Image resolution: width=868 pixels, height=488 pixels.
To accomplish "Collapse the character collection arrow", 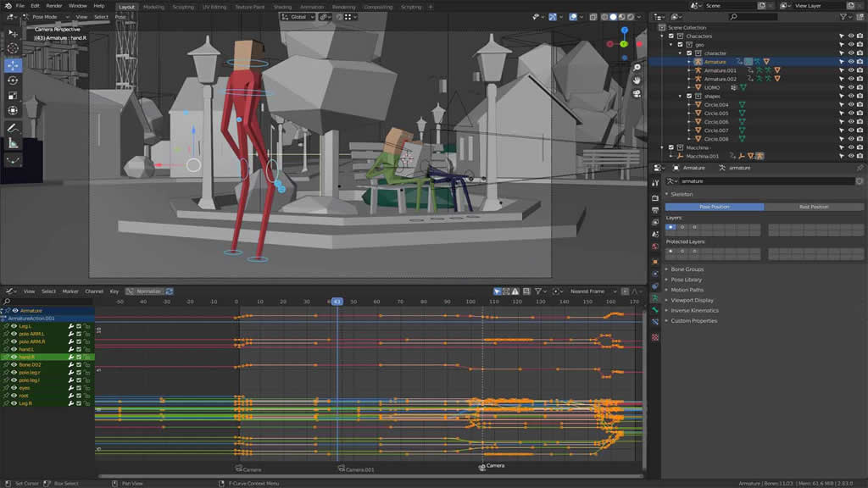I will (x=681, y=53).
